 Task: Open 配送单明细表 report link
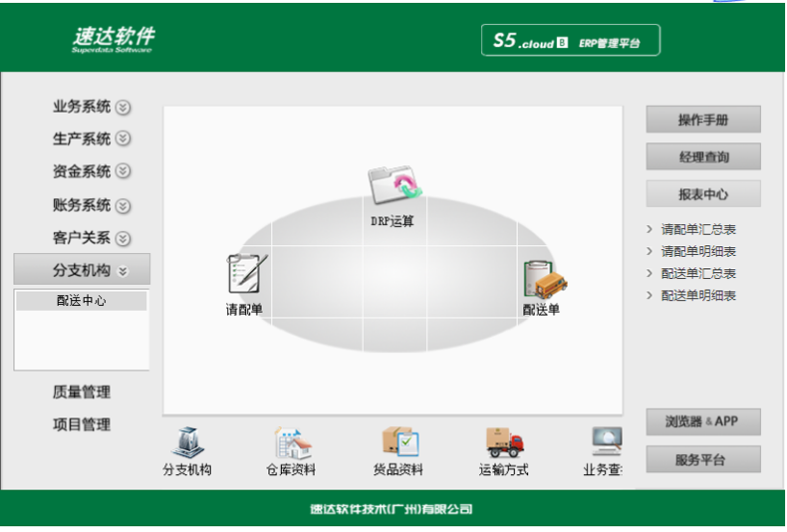coord(698,296)
